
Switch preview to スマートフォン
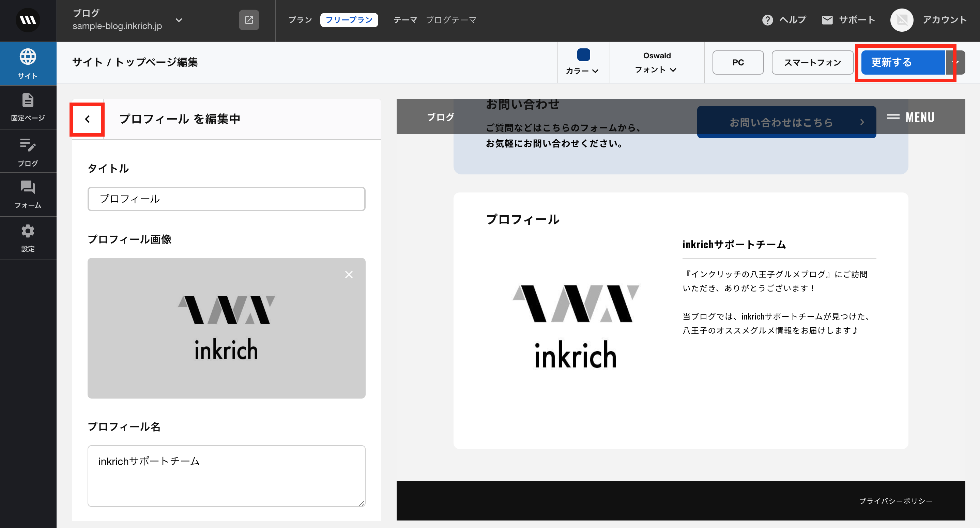coord(812,62)
